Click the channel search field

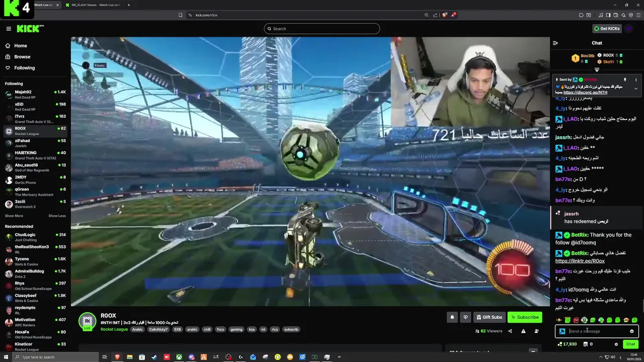pyautogui.click(x=322, y=29)
